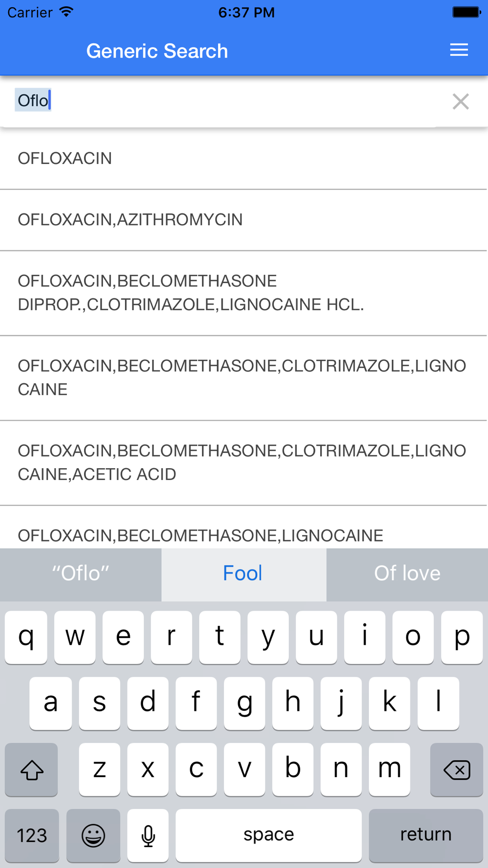Image resolution: width=488 pixels, height=868 pixels.
Task: Keep the quoted "Oflo" suggestion
Action: coord(81,574)
